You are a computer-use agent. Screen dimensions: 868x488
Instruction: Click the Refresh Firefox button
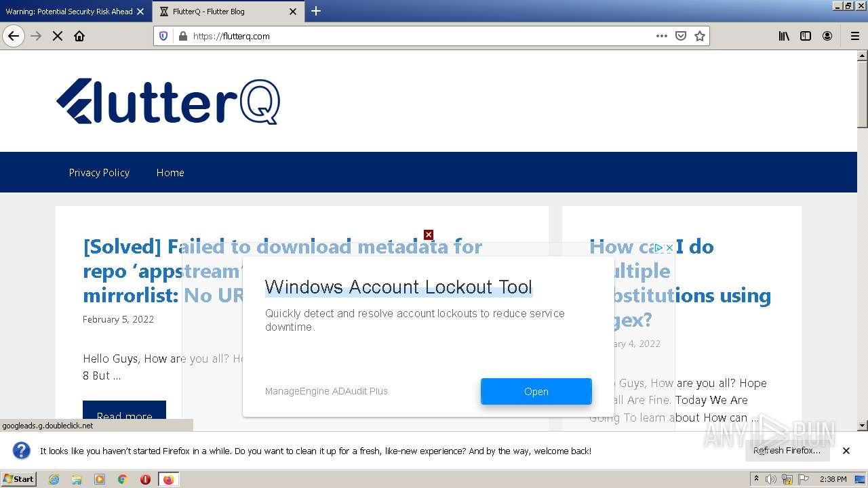(787, 451)
